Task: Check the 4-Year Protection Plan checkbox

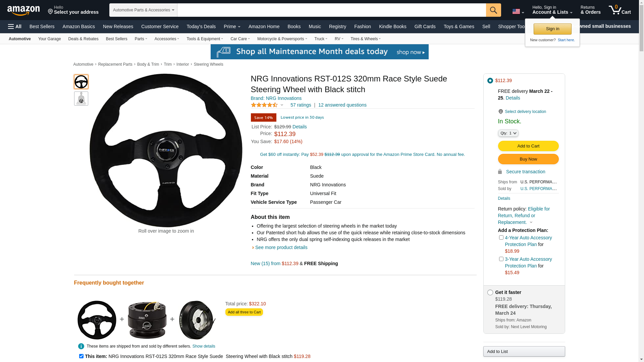Action: pos(501,238)
